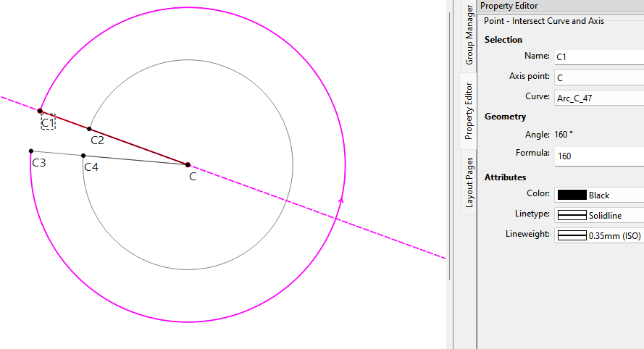
Task: Open the Lineweight dropdown showing 0.35mm
Action: click(x=598, y=235)
